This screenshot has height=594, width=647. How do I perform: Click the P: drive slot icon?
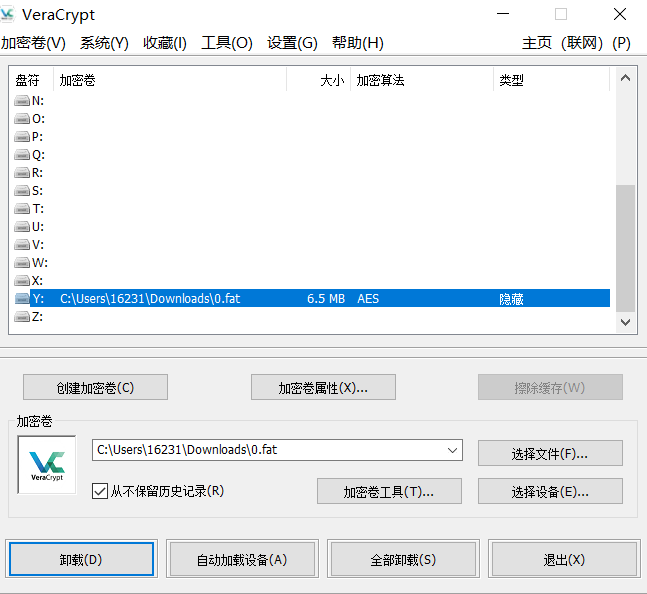22,137
